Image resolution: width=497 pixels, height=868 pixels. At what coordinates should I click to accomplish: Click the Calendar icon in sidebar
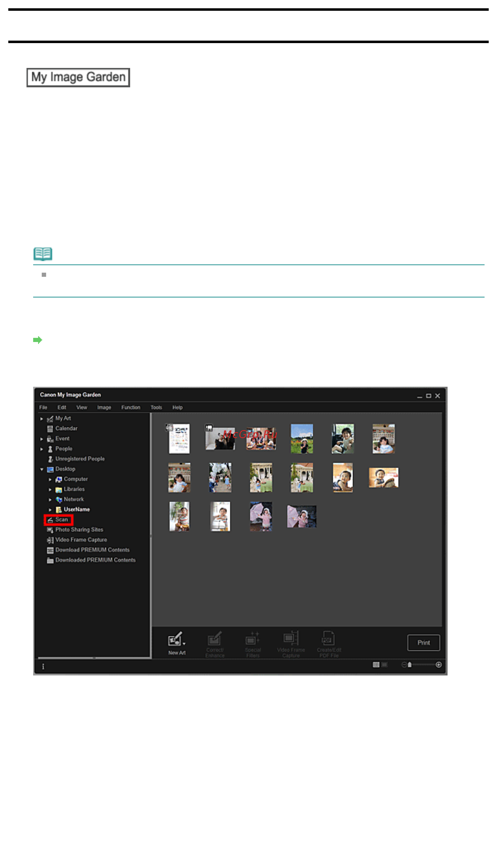click(x=50, y=429)
